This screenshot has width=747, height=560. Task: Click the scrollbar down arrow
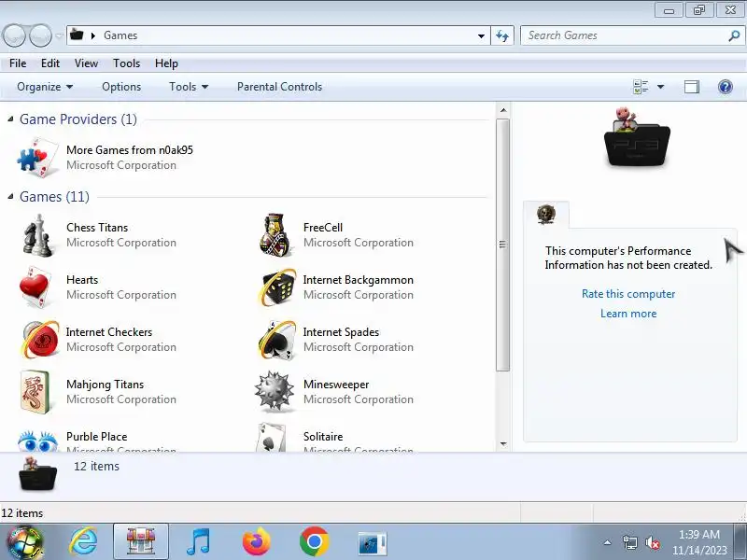pyautogui.click(x=503, y=444)
